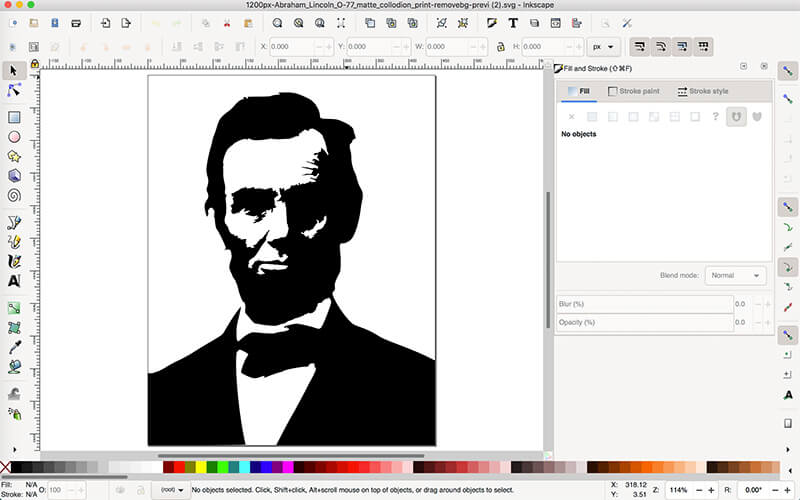Activate the Pencil freehand tool
The width and height of the screenshot is (800, 500).
[14, 241]
